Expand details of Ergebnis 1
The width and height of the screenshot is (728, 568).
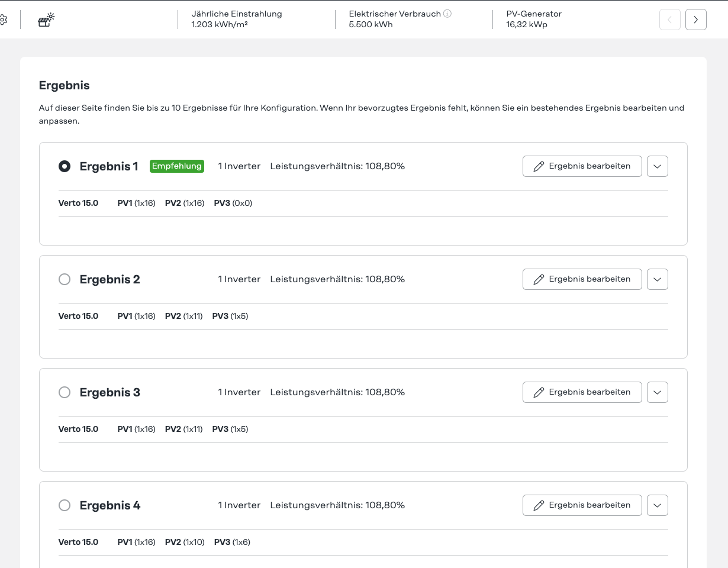657,167
